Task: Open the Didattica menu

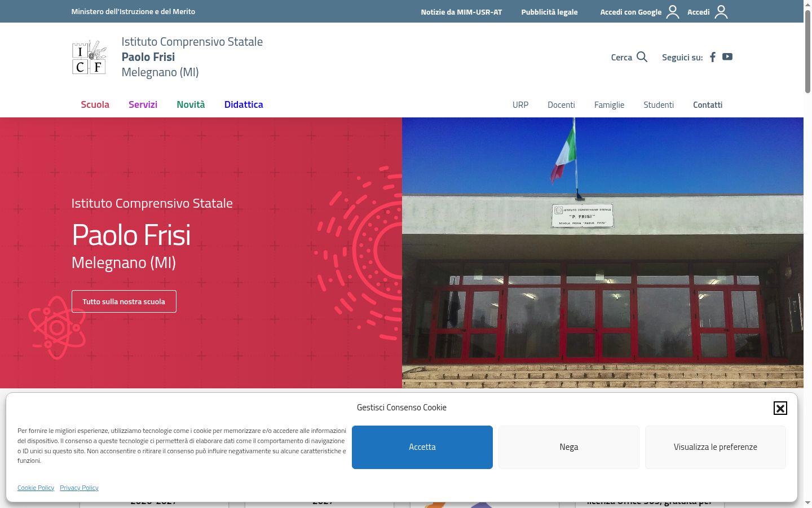Action: (x=244, y=104)
